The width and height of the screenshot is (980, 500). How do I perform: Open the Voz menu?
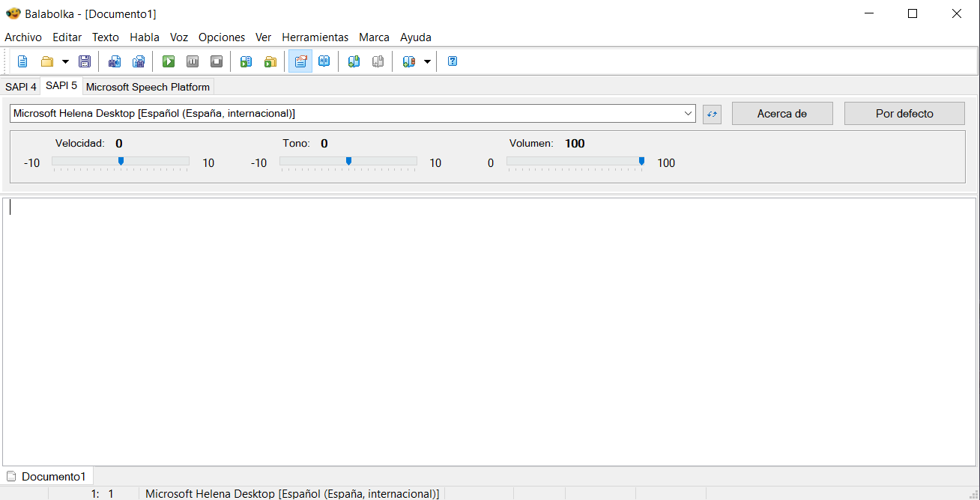click(x=179, y=37)
